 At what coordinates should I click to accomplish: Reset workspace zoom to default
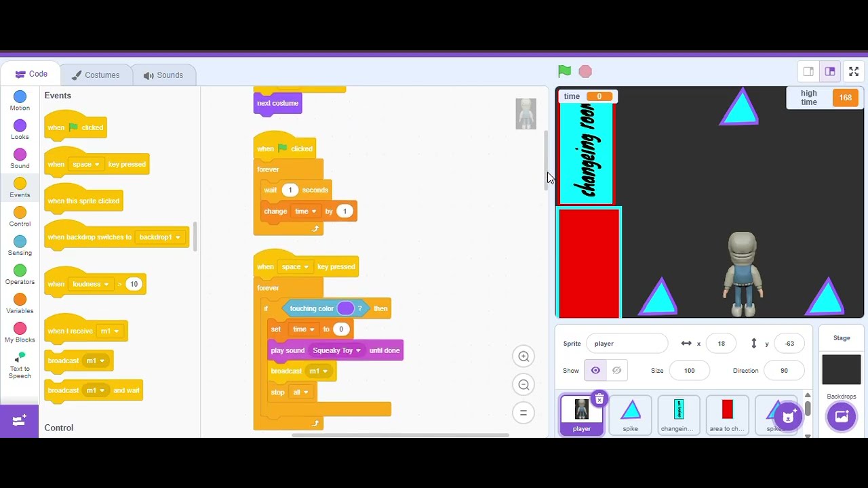tap(524, 413)
